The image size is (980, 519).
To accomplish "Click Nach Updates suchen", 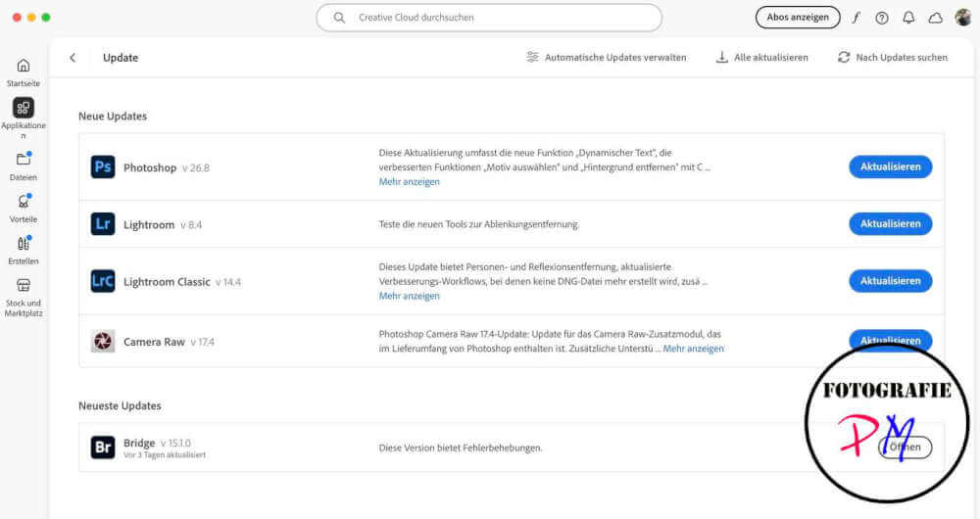I will [x=893, y=58].
